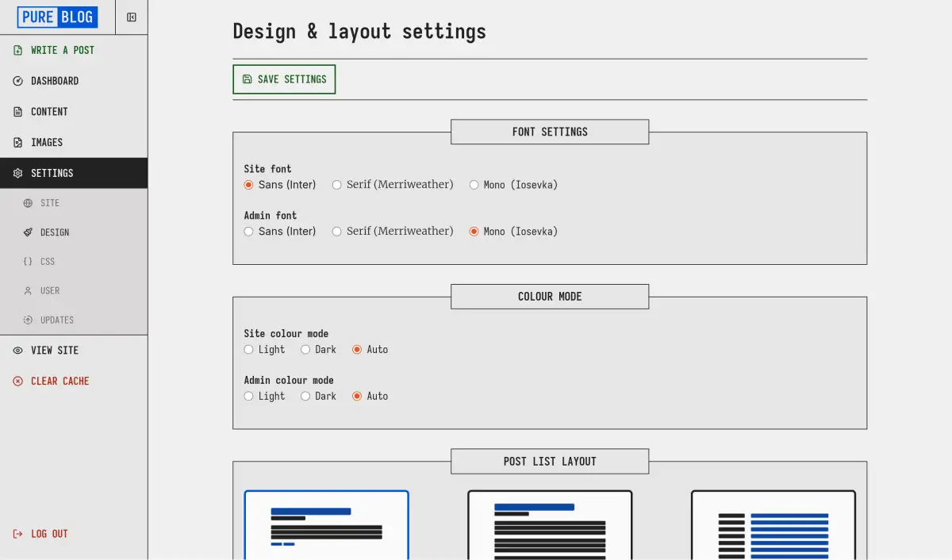952x560 pixels.
Task: Click the Settings gear icon
Action: 18,173
